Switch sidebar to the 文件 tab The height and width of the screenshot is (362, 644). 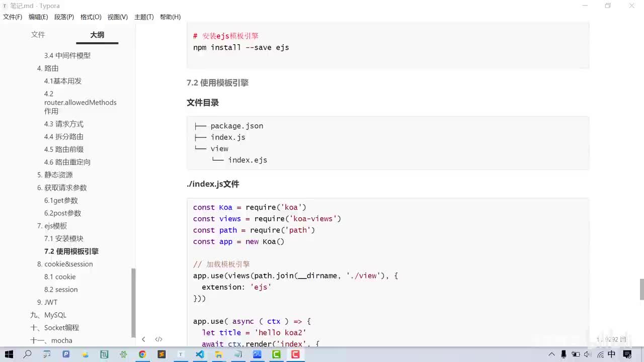[38, 35]
